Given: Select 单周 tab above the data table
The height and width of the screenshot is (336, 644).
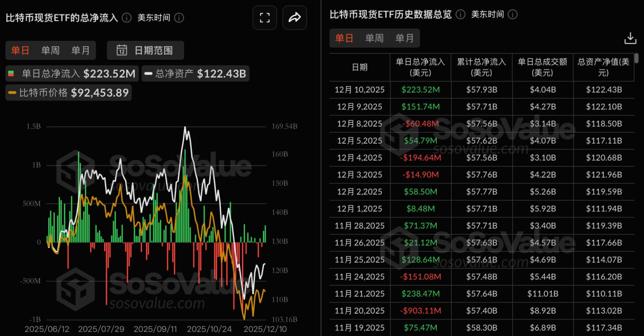Looking at the screenshot, I should (374, 39).
